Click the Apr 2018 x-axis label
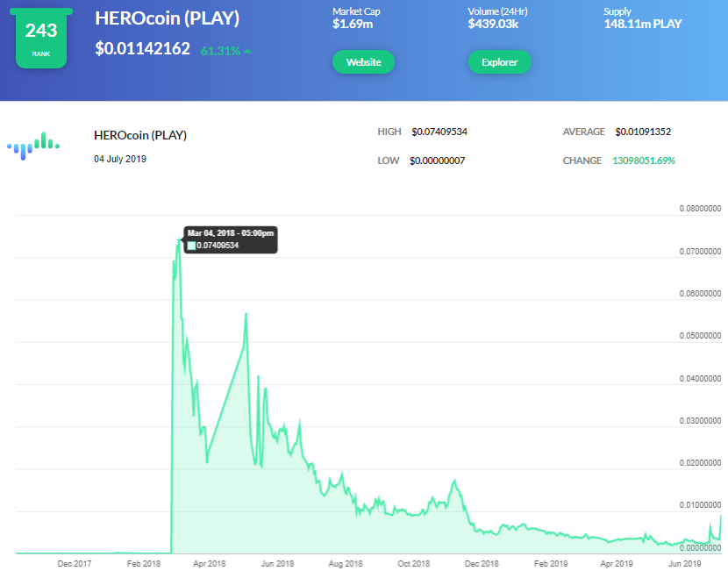728x578 pixels. (210, 564)
